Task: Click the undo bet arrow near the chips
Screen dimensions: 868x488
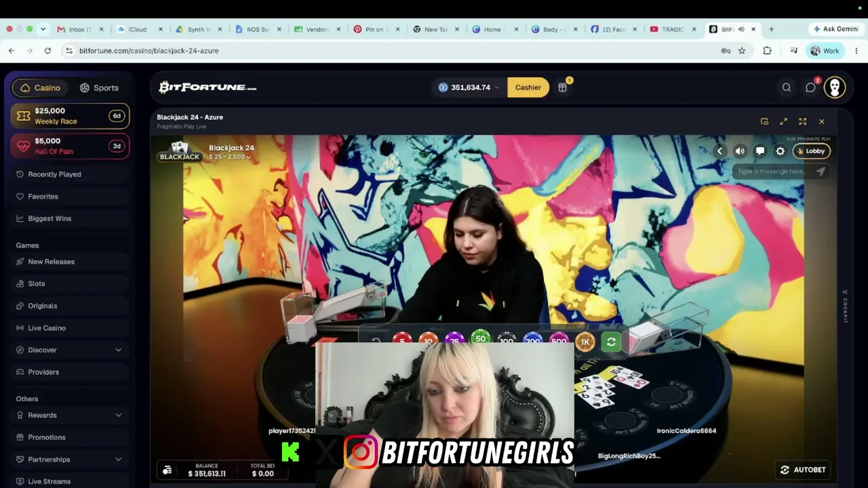Action: (x=376, y=340)
